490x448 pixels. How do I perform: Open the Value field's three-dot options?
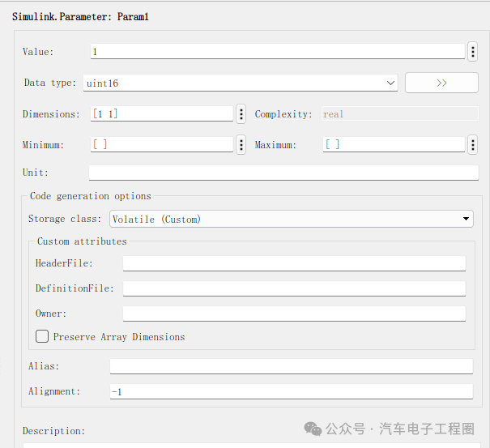473,52
